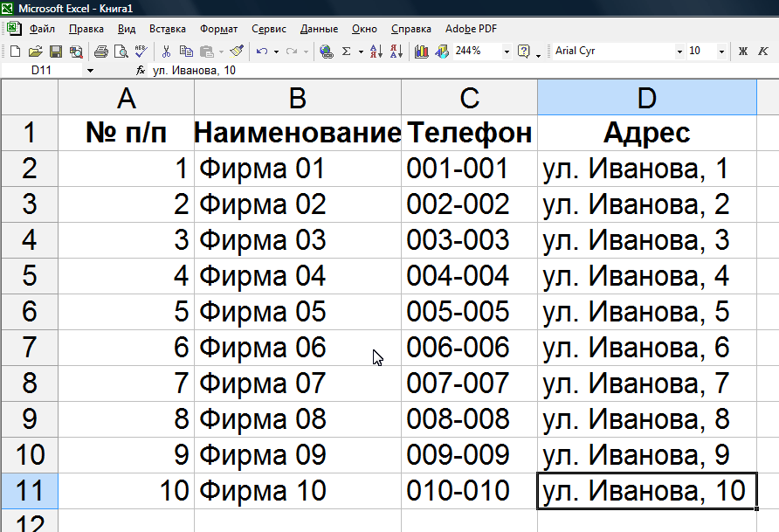Save the workbook with the floppy icon
This screenshot has width=779, height=532.
point(56,52)
